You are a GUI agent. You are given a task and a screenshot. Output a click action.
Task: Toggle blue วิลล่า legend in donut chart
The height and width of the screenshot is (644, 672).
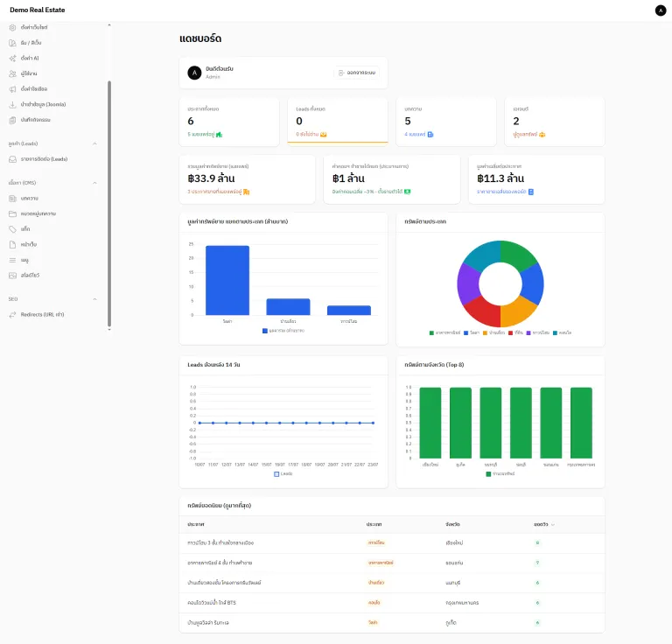point(472,332)
